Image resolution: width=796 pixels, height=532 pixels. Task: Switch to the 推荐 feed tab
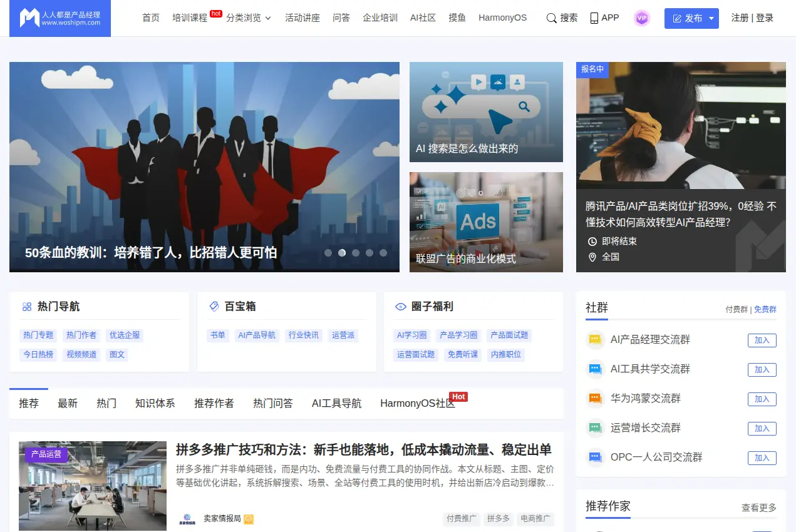pos(29,404)
